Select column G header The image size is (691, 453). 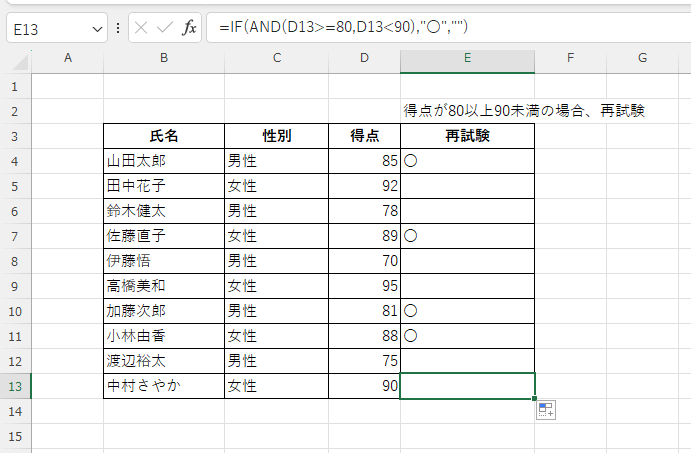click(642, 58)
